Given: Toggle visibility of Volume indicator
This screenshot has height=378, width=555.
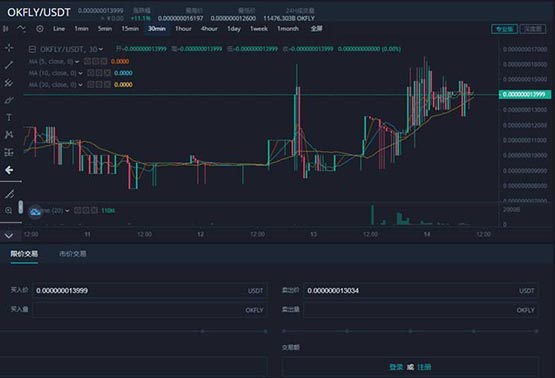Looking at the screenshot, I should [x=78, y=211].
